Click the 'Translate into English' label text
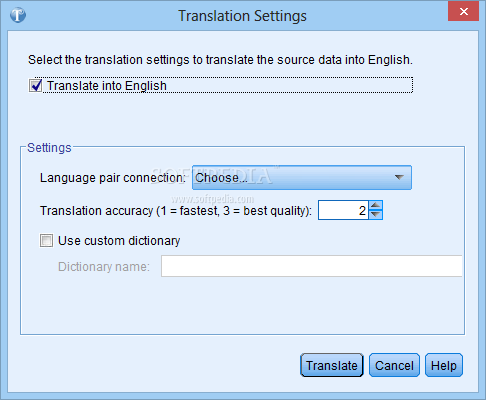 point(107,86)
